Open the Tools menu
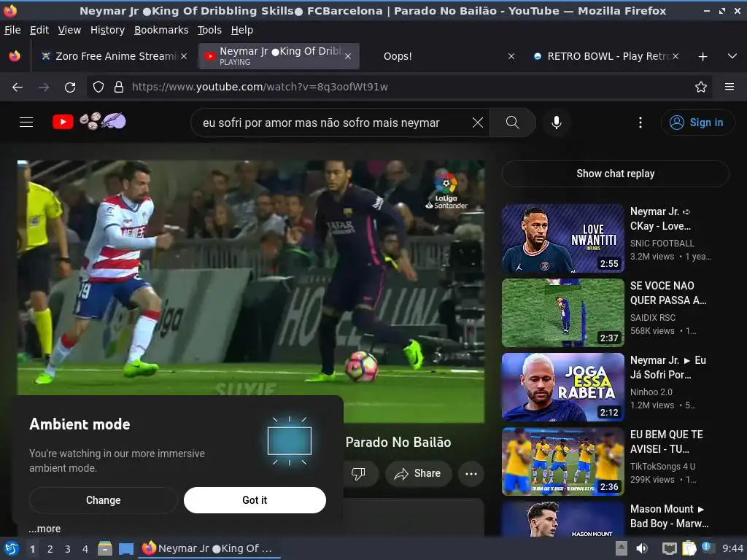The image size is (747, 560). click(x=209, y=30)
